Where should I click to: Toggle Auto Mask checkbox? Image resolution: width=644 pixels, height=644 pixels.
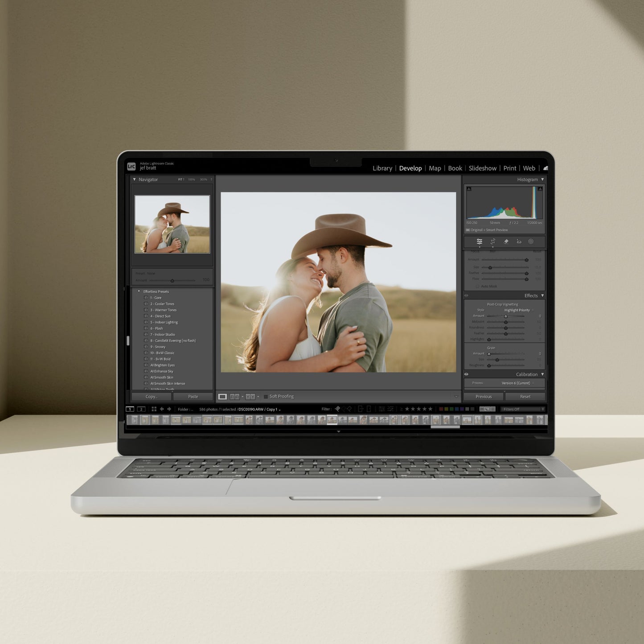pos(477,286)
